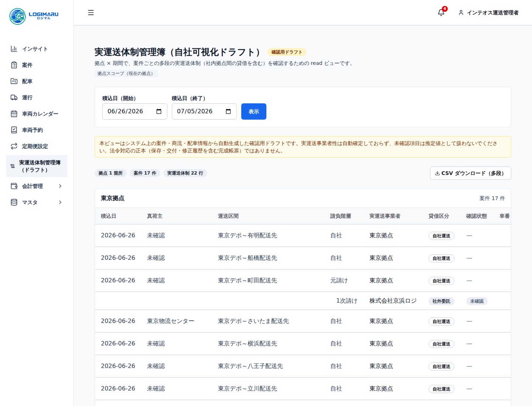Click the 会計管理 wallet icon
Viewport: 532px width, 406px height.
[14, 186]
